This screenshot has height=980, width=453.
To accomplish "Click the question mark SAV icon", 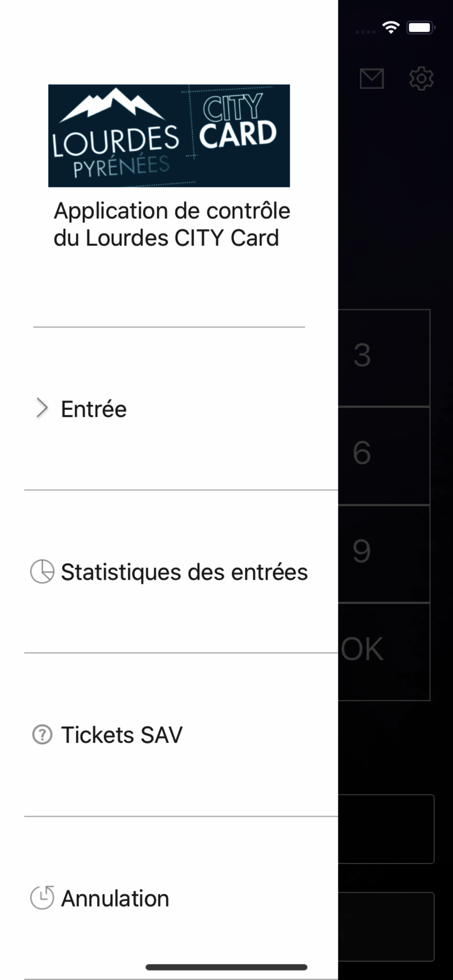I will point(42,735).
